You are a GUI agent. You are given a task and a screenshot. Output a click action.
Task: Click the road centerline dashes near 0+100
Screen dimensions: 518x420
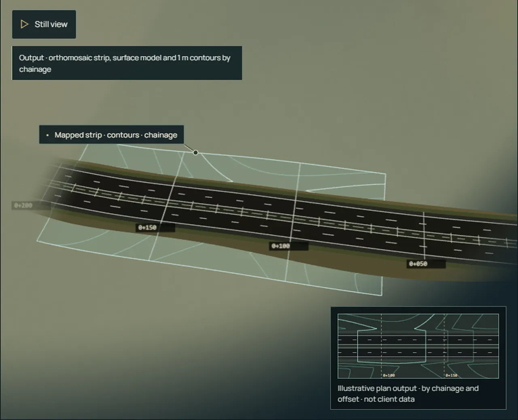point(283,216)
